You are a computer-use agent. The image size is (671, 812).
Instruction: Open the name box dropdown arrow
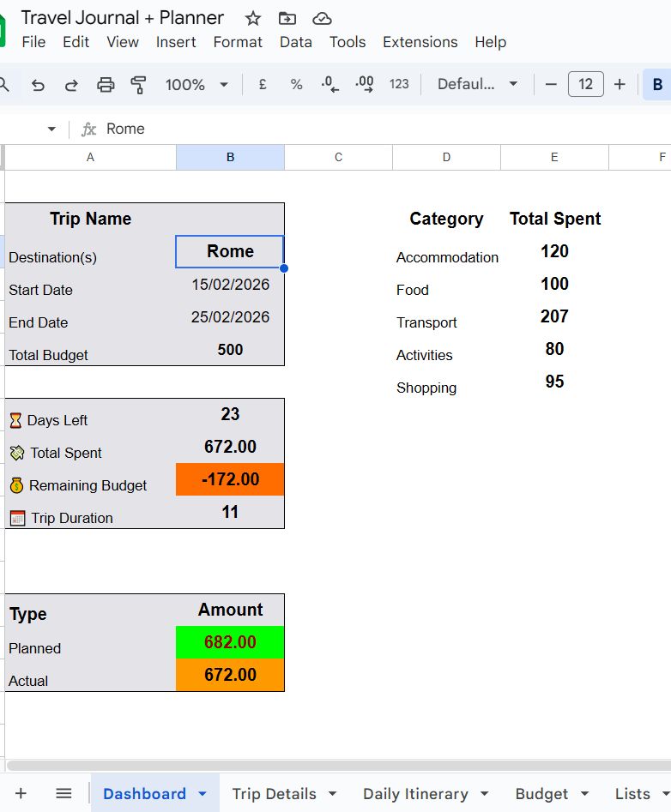pos(51,129)
